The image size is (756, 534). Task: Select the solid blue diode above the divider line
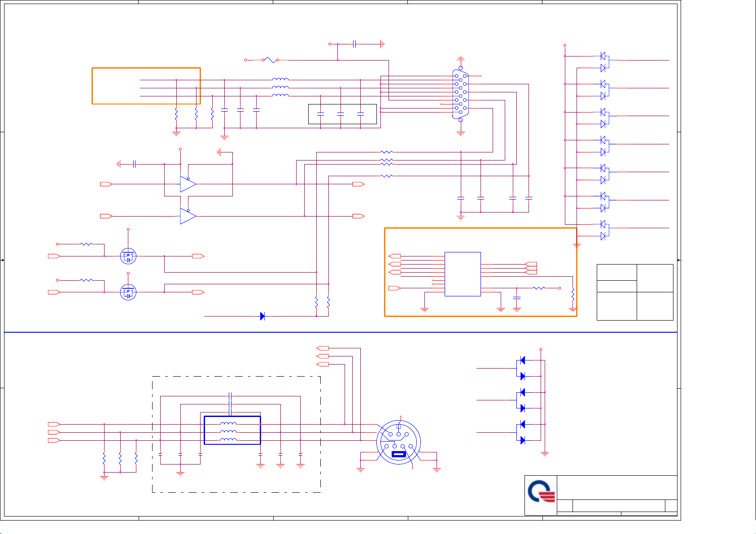coord(262,316)
